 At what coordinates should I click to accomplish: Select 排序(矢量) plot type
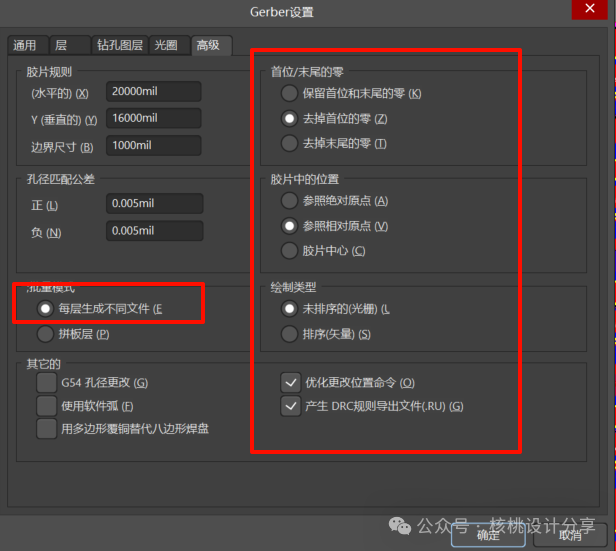(289, 333)
